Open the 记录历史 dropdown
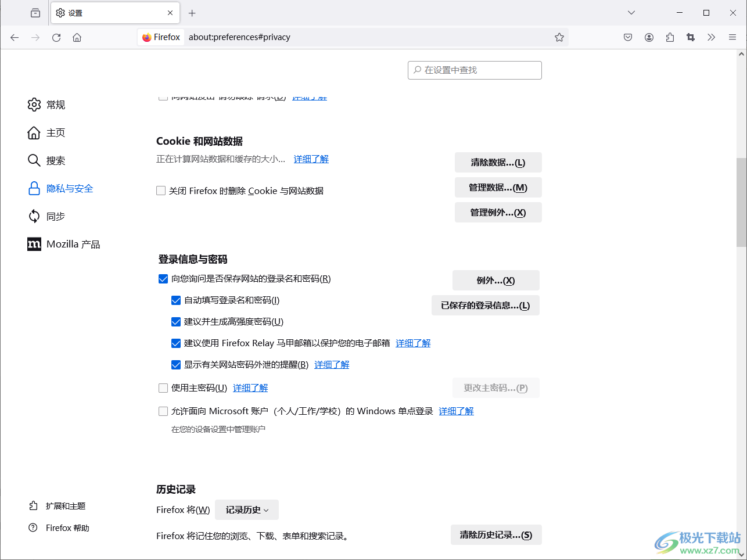The image size is (747, 560). (247, 510)
